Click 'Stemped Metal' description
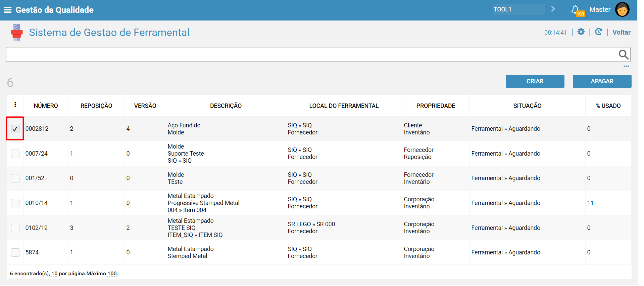Viewport: 644px width, 286px height. coord(187,256)
